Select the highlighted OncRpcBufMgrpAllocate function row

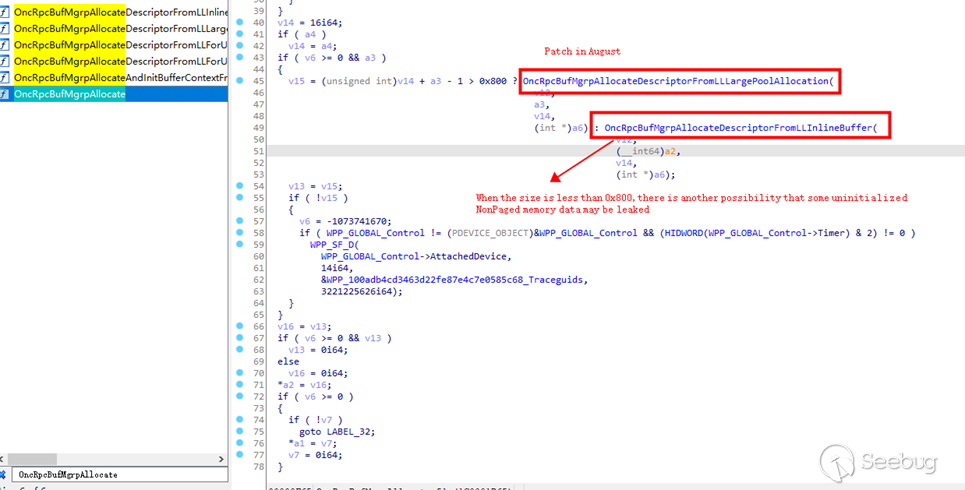click(x=114, y=94)
